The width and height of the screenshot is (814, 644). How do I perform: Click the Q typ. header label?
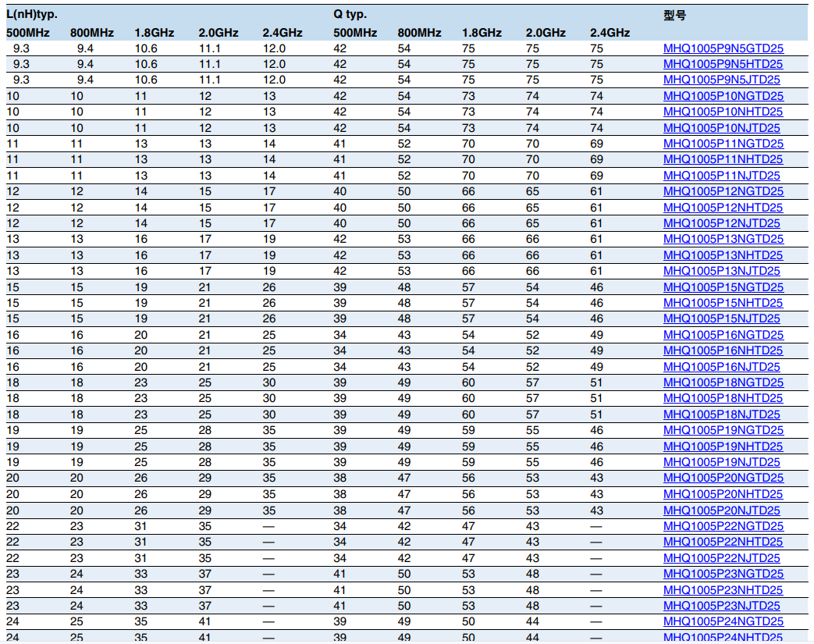click(x=350, y=15)
